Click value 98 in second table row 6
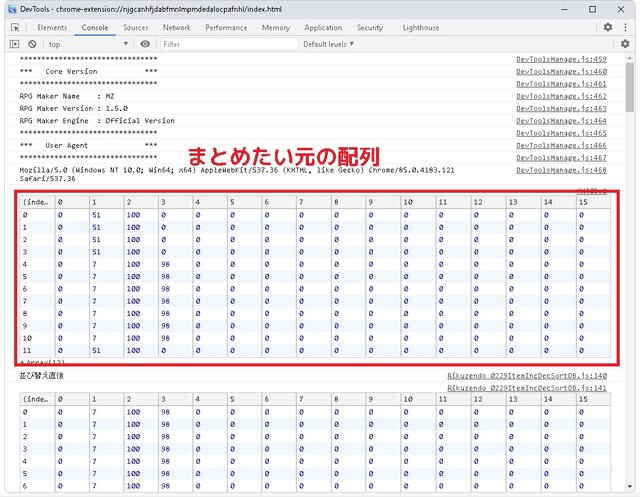 pos(165,486)
